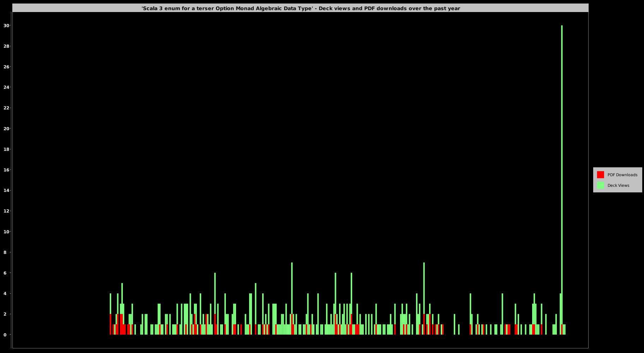Click the y-axis label 4
The height and width of the screenshot is (353, 644).
(x=5, y=293)
